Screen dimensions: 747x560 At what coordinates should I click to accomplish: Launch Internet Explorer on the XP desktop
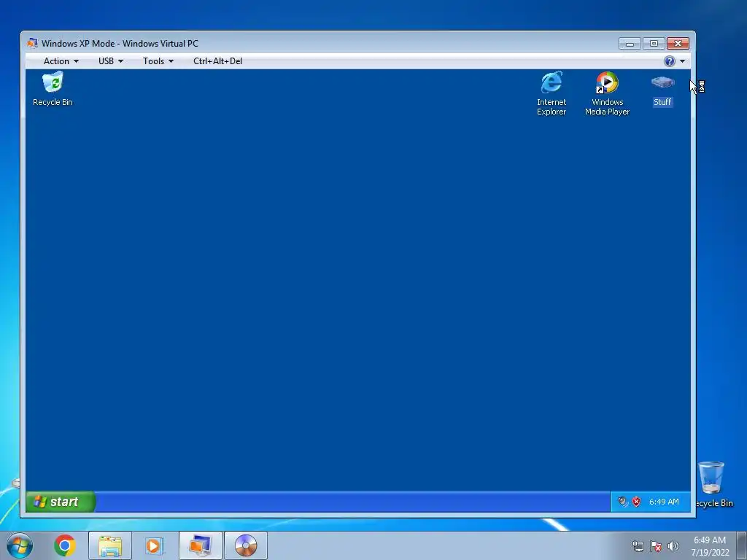coord(551,93)
